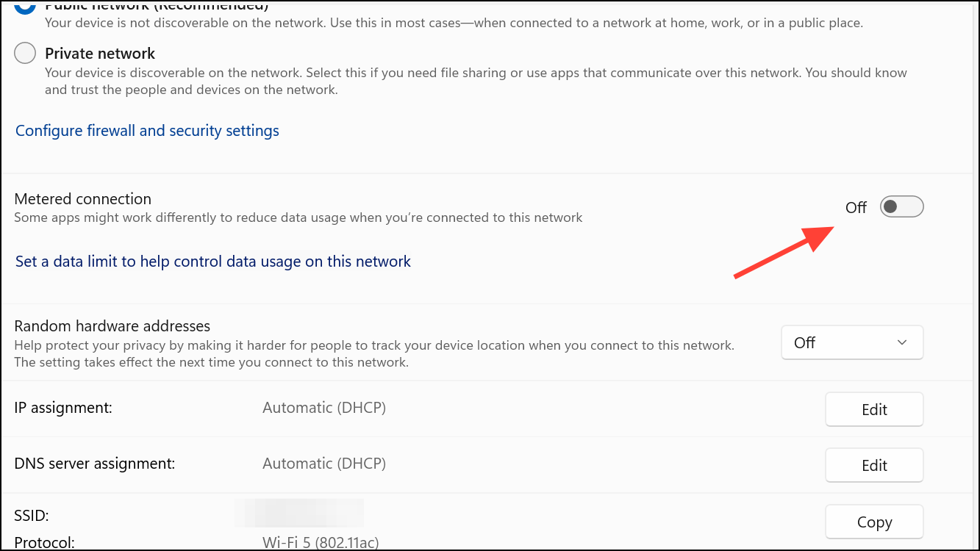This screenshot has width=980, height=551.
Task: Click the Off switch for Metered connection
Action: coord(901,206)
